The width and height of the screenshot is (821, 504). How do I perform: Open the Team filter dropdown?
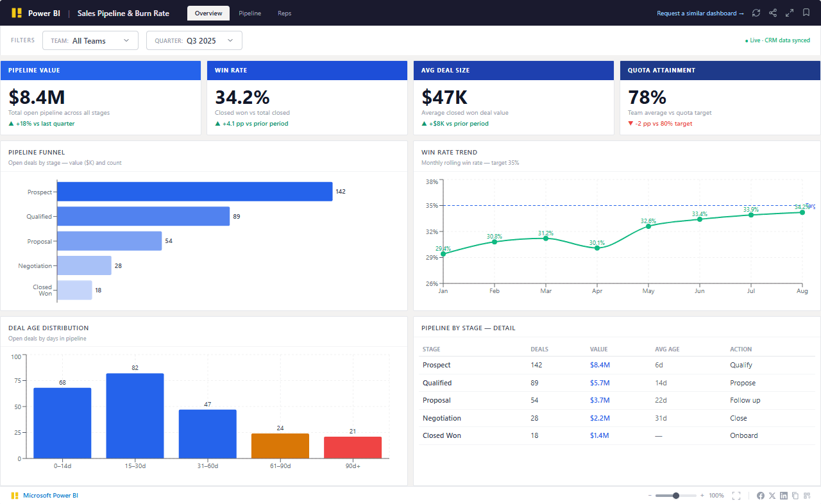pos(90,40)
